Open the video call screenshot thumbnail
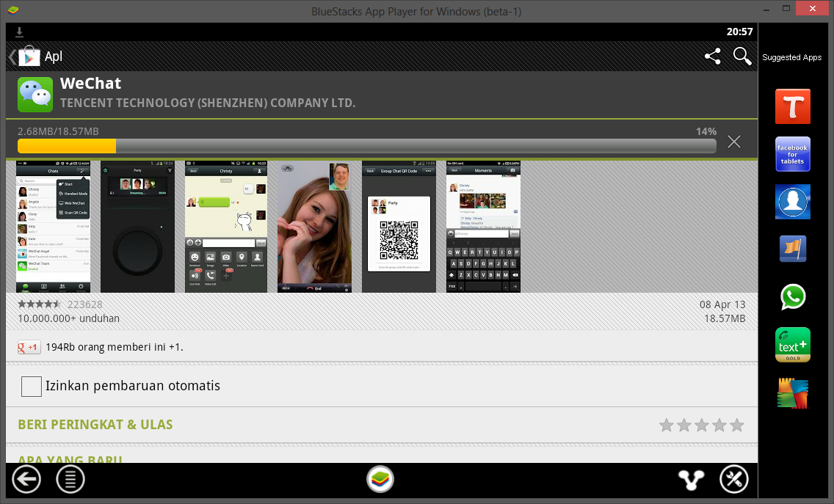The width and height of the screenshot is (834, 504). pos(314,227)
